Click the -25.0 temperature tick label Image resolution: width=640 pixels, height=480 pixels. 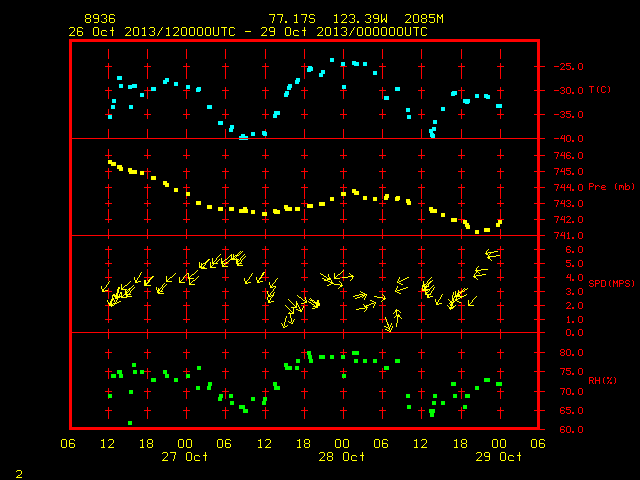[569, 67]
